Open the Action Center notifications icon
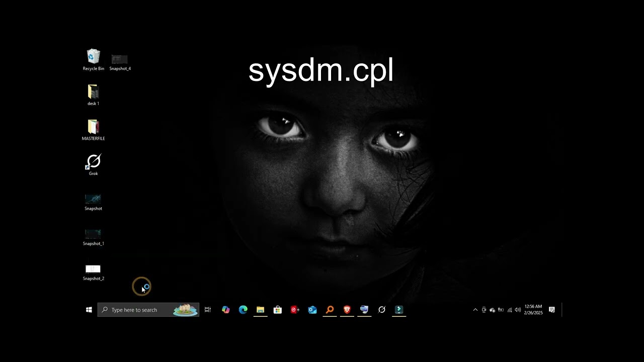 pos(552,310)
